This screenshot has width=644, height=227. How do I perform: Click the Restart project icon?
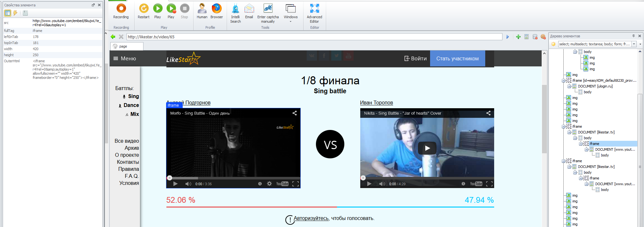point(144,8)
